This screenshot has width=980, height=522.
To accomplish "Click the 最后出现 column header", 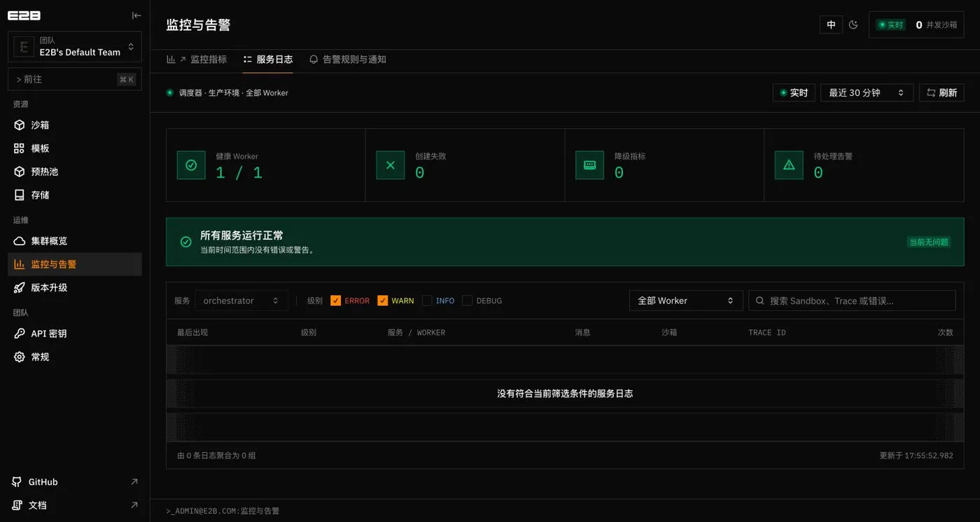I will (192, 332).
